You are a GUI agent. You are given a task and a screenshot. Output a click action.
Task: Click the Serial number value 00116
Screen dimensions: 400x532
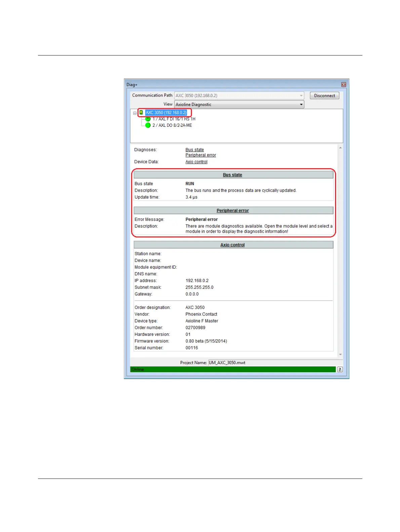[x=192, y=348]
